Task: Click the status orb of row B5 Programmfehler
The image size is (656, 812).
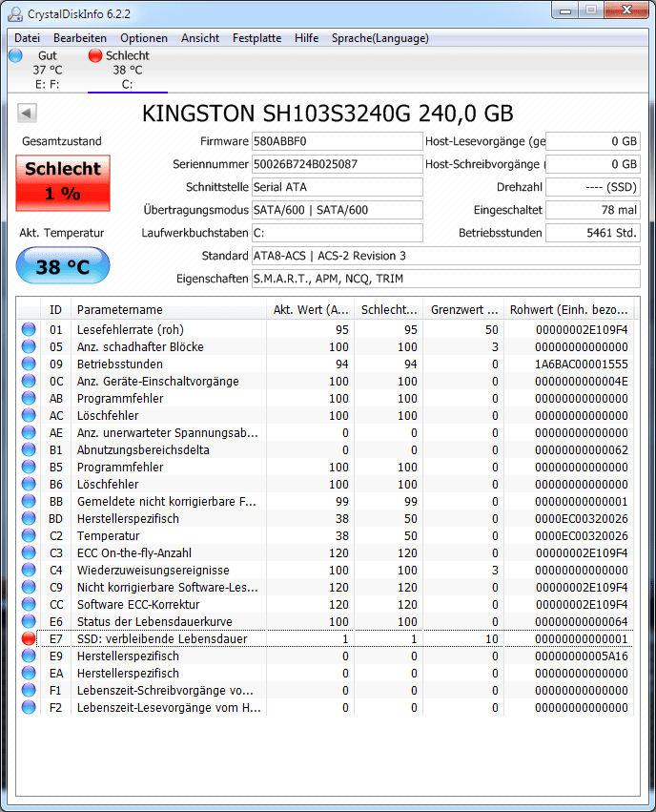Action: pos(29,467)
